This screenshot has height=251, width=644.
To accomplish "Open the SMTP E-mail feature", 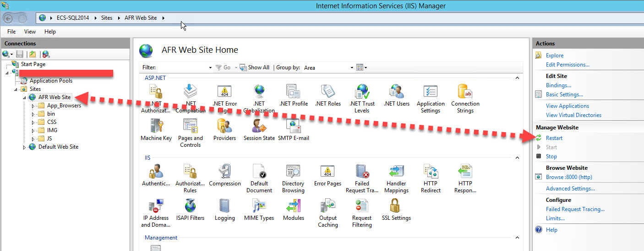I will point(294,129).
